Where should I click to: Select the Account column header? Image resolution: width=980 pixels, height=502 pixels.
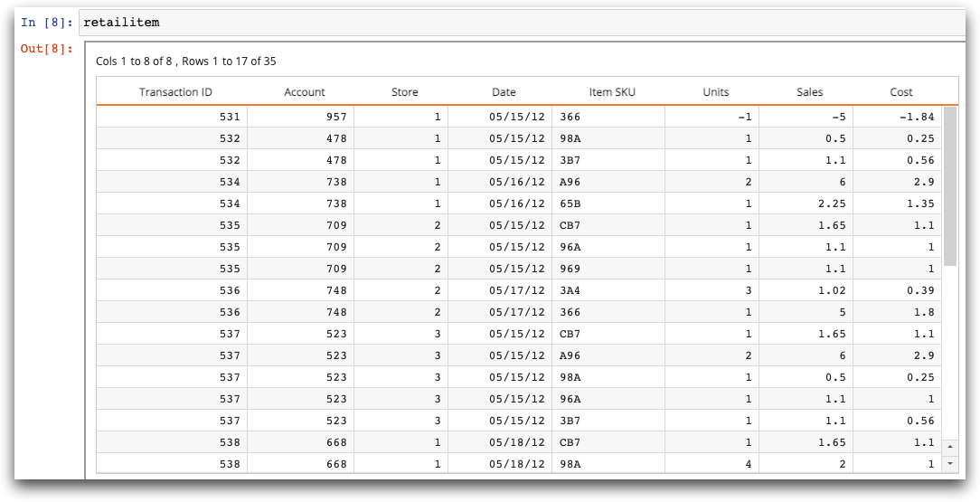[305, 92]
